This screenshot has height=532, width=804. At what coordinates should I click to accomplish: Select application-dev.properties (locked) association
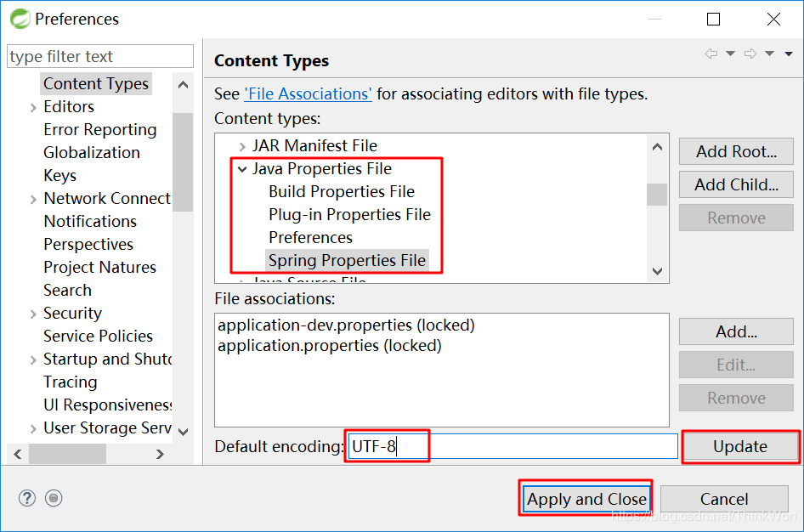coord(346,325)
